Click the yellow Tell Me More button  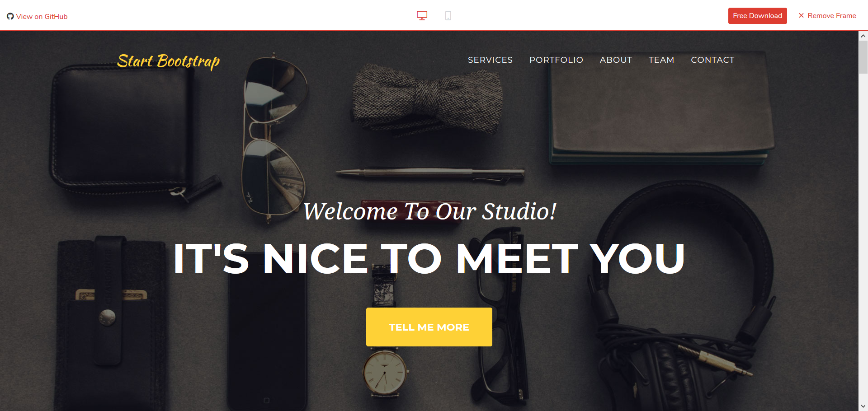[429, 327]
